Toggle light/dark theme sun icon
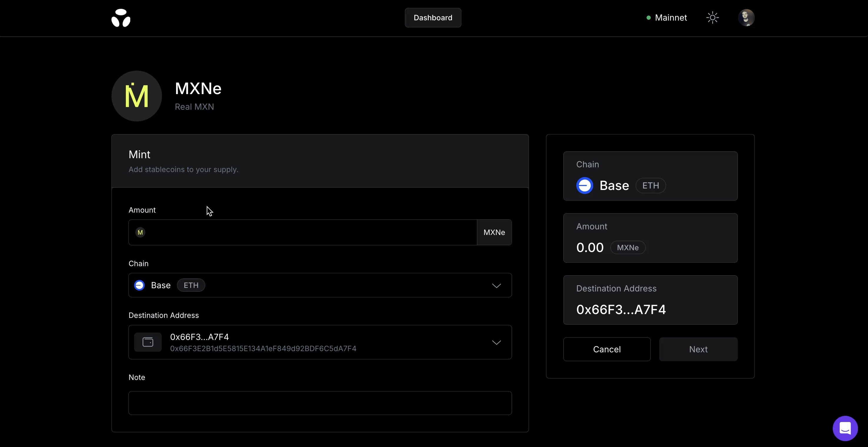Screen dimensions: 868x447 712,18
